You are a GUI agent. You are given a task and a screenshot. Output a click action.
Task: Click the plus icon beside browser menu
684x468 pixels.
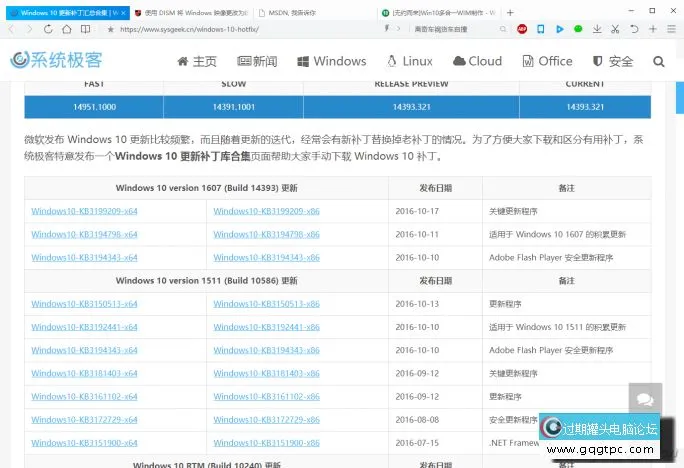[653, 29]
